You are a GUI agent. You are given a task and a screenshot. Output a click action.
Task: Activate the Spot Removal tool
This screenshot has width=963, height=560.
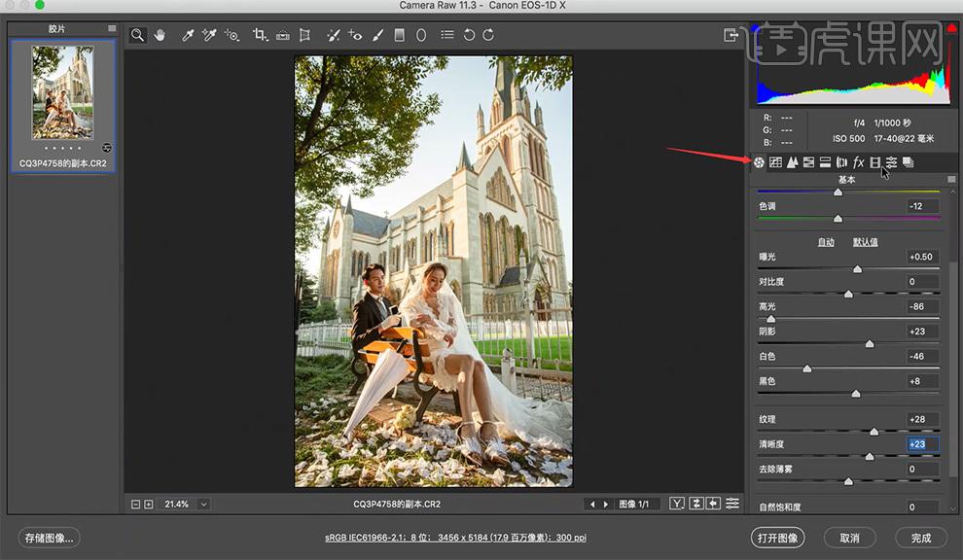pyautogui.click(x=333, y=35)
